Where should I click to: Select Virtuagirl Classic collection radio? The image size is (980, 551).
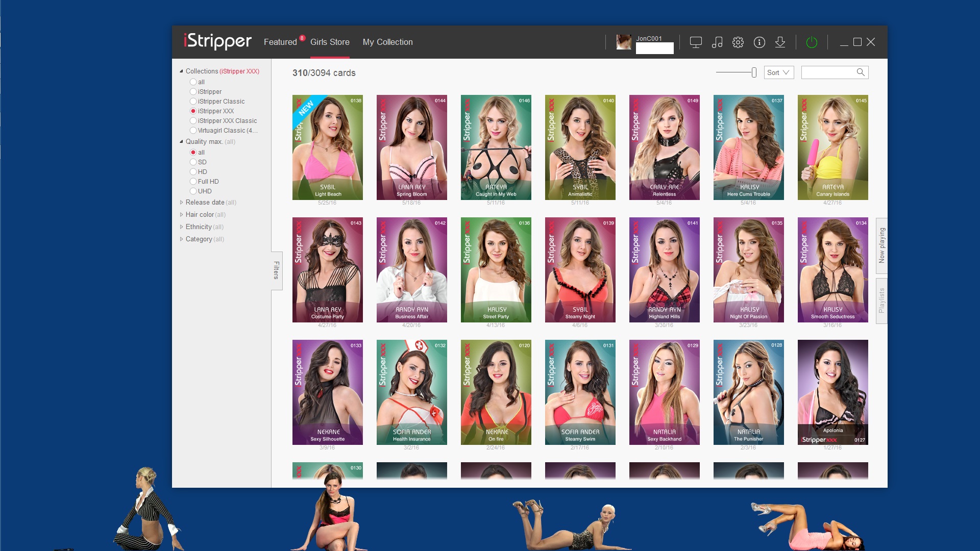(193, 131)
